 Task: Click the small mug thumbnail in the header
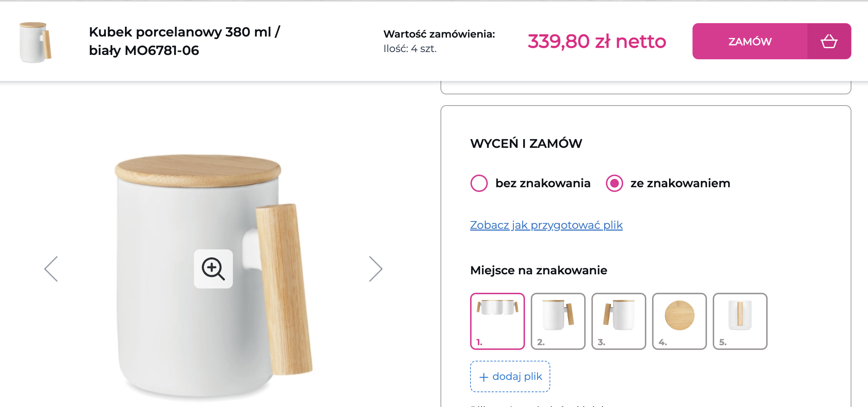click(35, 42)
